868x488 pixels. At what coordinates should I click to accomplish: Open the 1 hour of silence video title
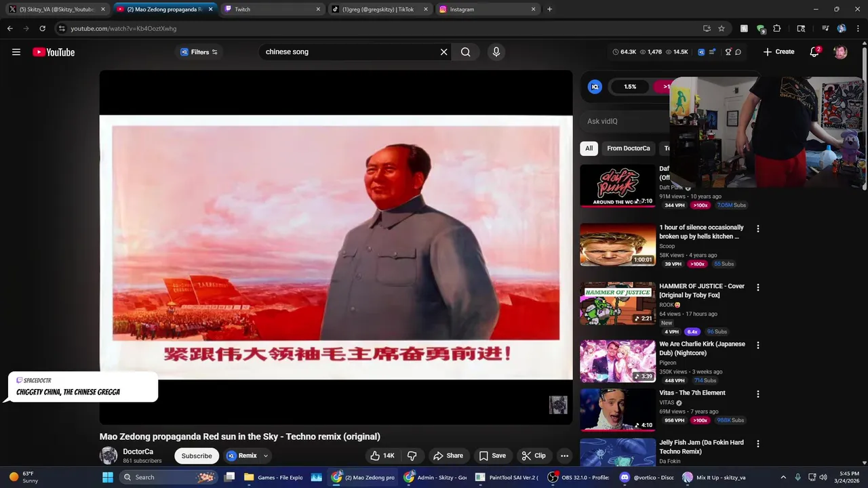pyautogui.click(x=701, y=232)
